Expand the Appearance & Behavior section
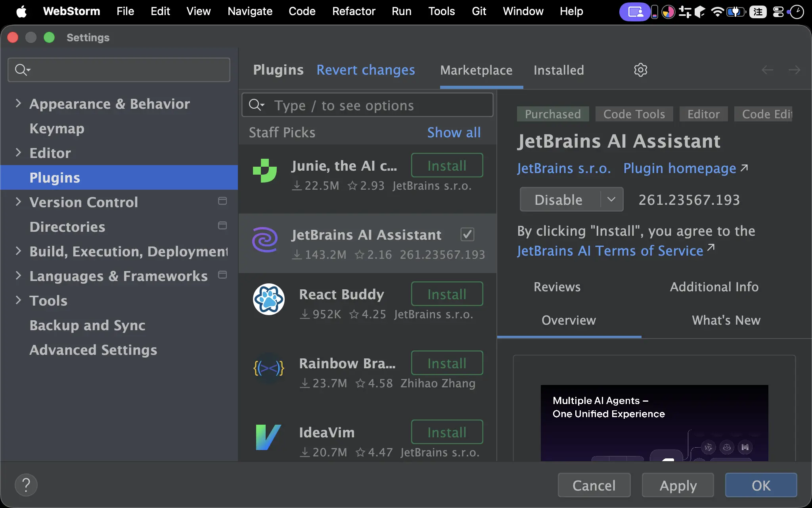 click(18, 104)
